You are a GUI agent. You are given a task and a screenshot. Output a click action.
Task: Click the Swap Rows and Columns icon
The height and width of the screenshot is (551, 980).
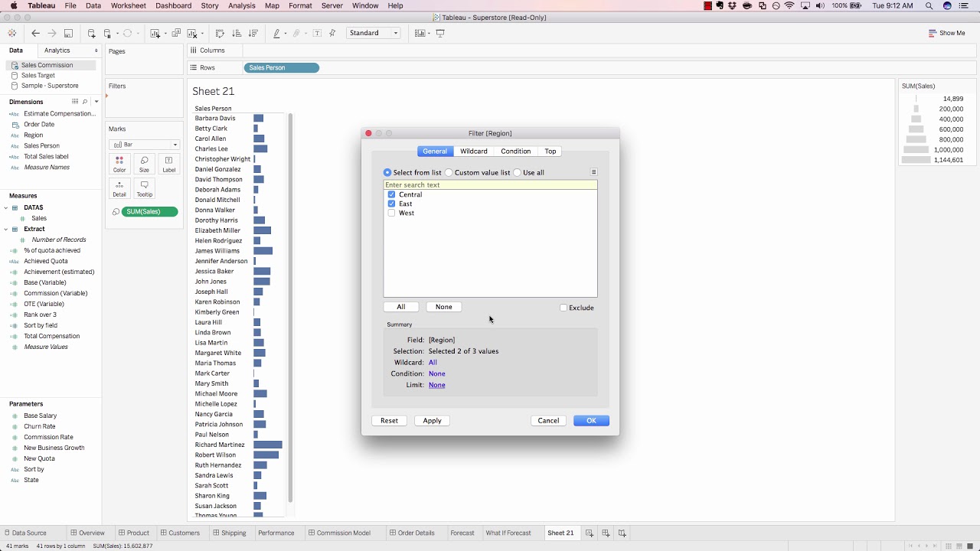pos(220,33)
